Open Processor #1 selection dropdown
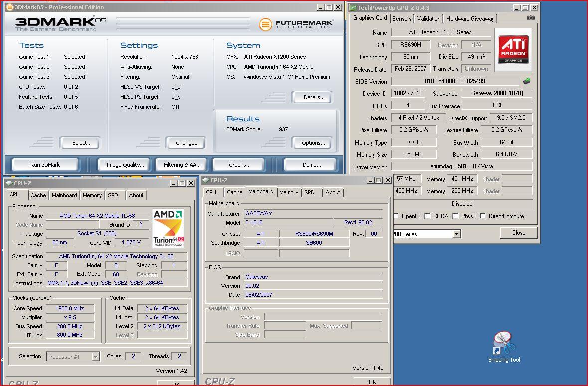The width and height of the screenshot is (588, 386). click(96, 357)
